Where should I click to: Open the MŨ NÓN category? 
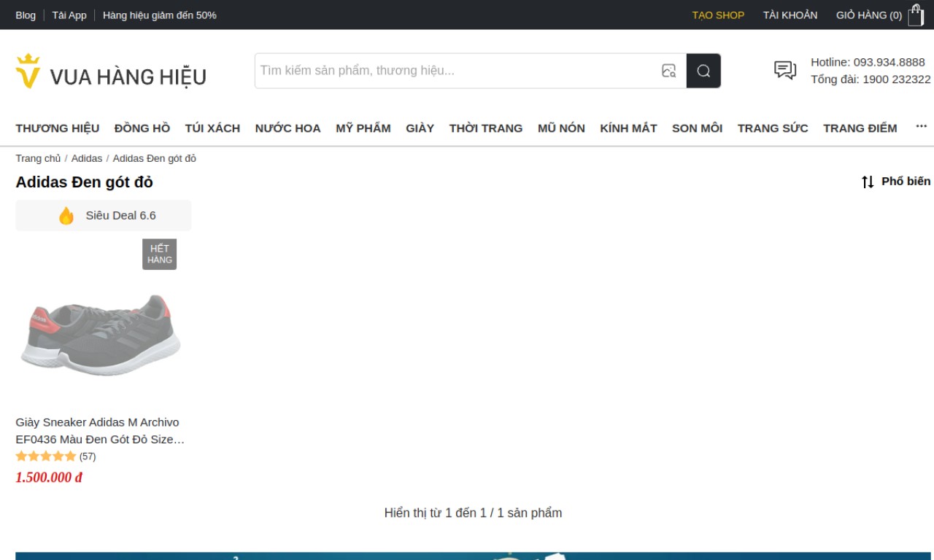(x=561, y=128)
